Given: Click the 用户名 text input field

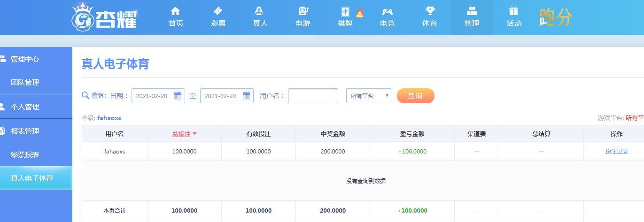Looking at the screenshot, I should (313, 96).
